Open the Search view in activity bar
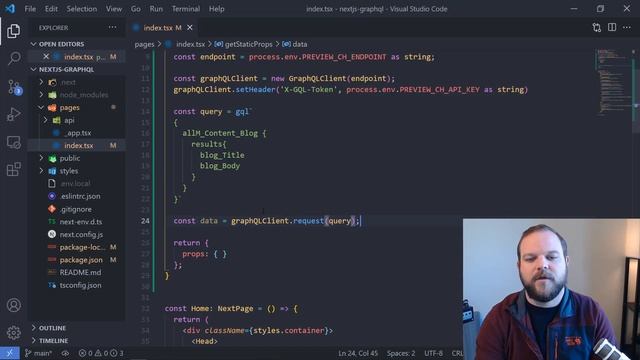Image resolution: width=640 pixels, height=360 pixels. 14,59
